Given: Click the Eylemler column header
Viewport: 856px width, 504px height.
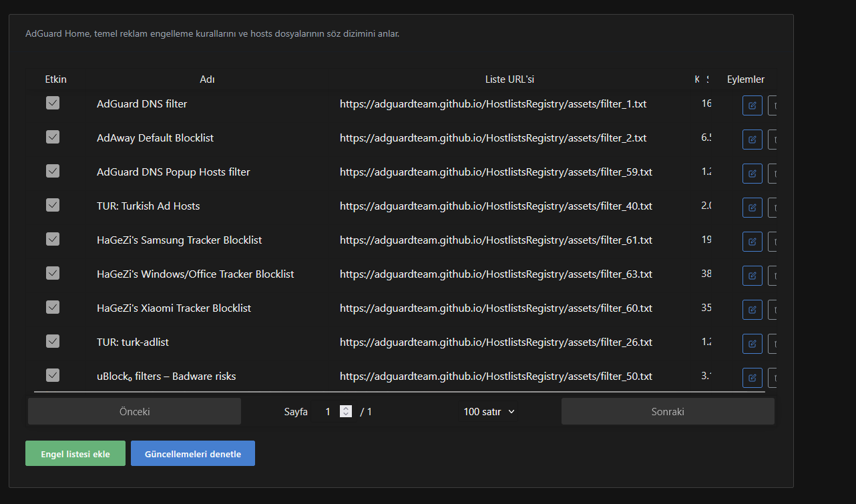Looking at the screenshot, I should (x=746, y=79).
